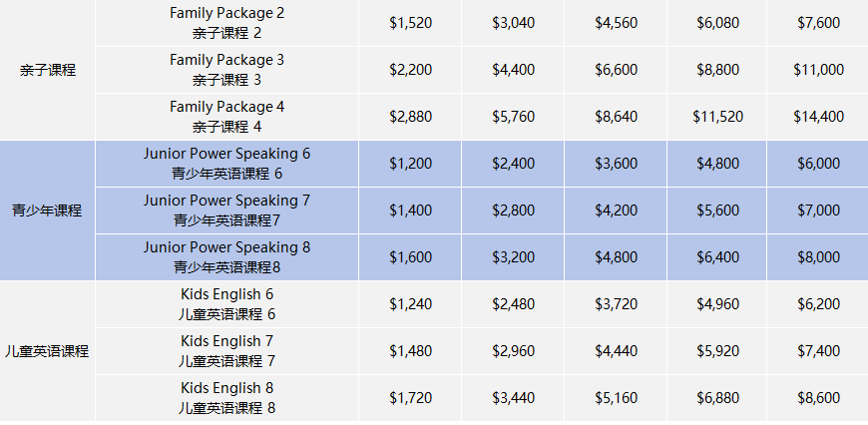Click the 青少年课程 category cell
Screen dimensions: 868x425
pyautogui.click(x=47, y=211)
